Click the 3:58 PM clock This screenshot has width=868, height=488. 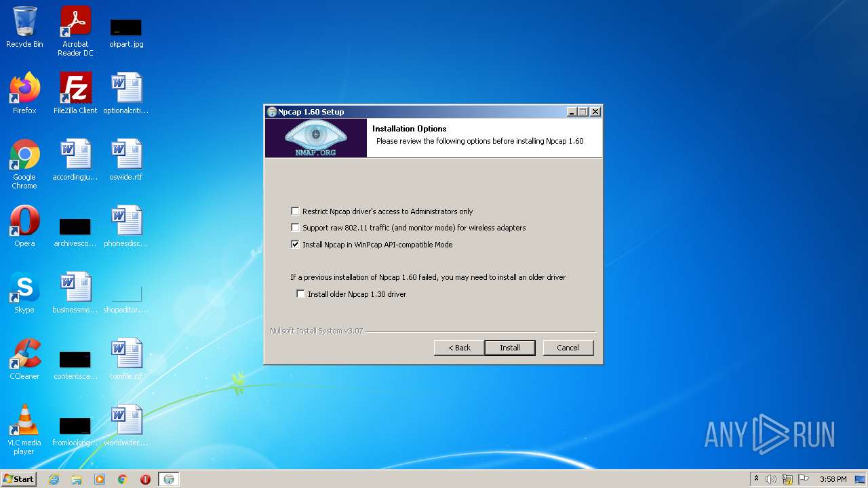(833, 479)
